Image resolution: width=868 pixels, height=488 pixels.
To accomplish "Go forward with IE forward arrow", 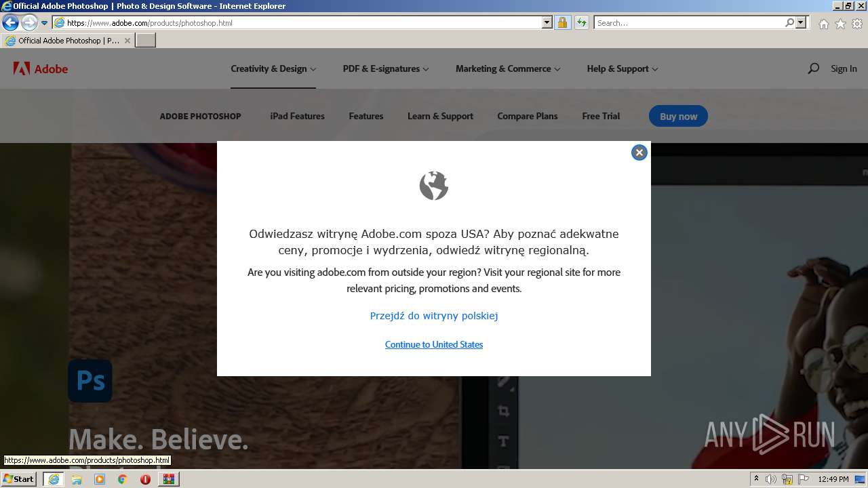I will coord(29,22).
